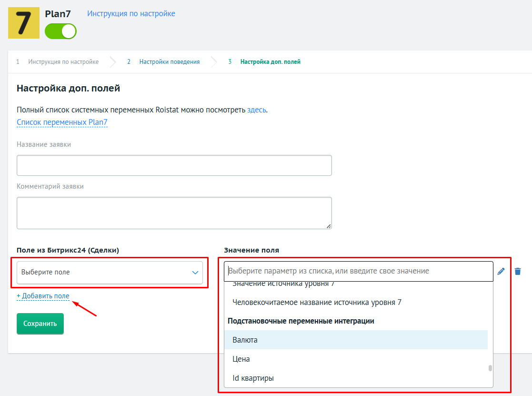Click the comment textarea resize handle
This screenshot has height=396, width=532.
(329, 226)
